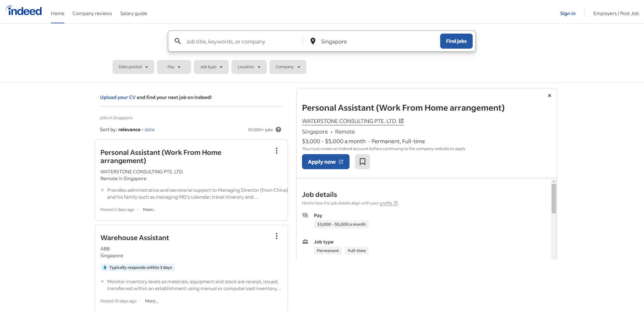
Task: Open the Warehouse Assistant card options menu
Action: click(277, 236)
